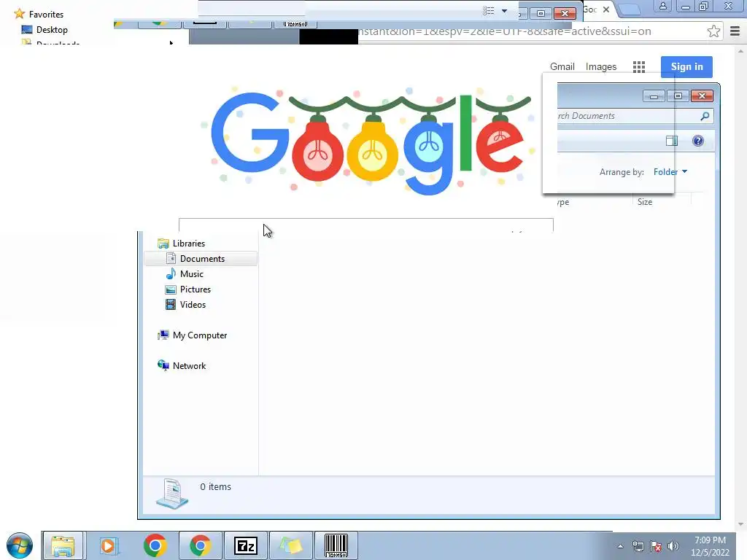The height and width of the screenshot is (560, 747).
Task: Select the Pictures library
Action: pos(196,289)
